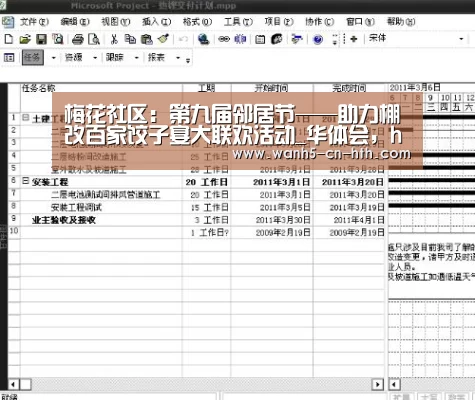Collapse the 土建工程 summary task
This screenshot has height=400, width=475.
click(x=25, y=117)
